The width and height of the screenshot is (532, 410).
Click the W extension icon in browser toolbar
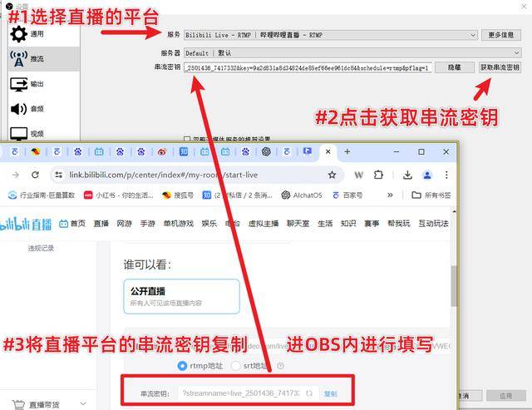click(358, 175)
